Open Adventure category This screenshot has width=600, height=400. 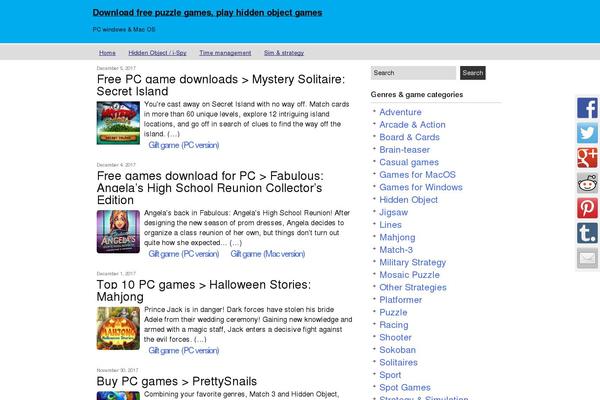pos(400,112)
